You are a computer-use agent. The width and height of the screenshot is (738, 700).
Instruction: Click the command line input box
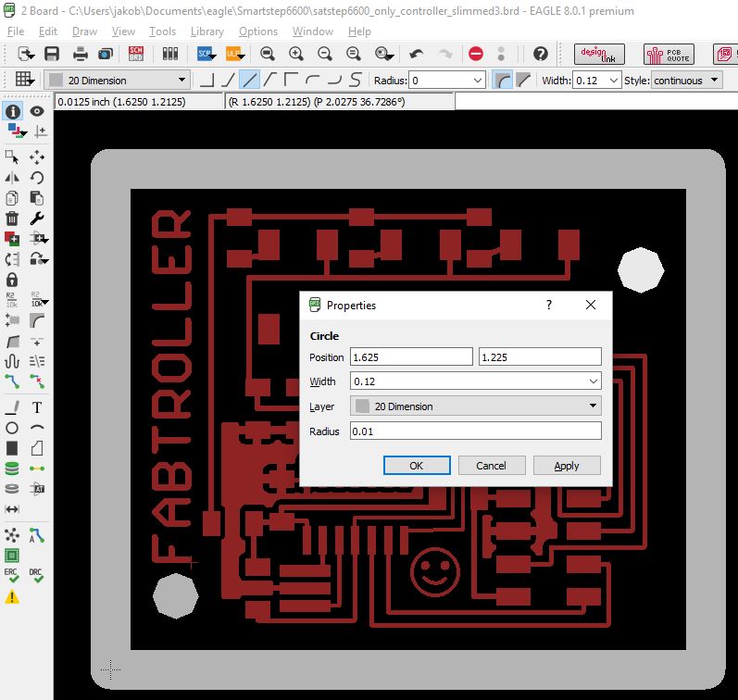coord(596,102)
